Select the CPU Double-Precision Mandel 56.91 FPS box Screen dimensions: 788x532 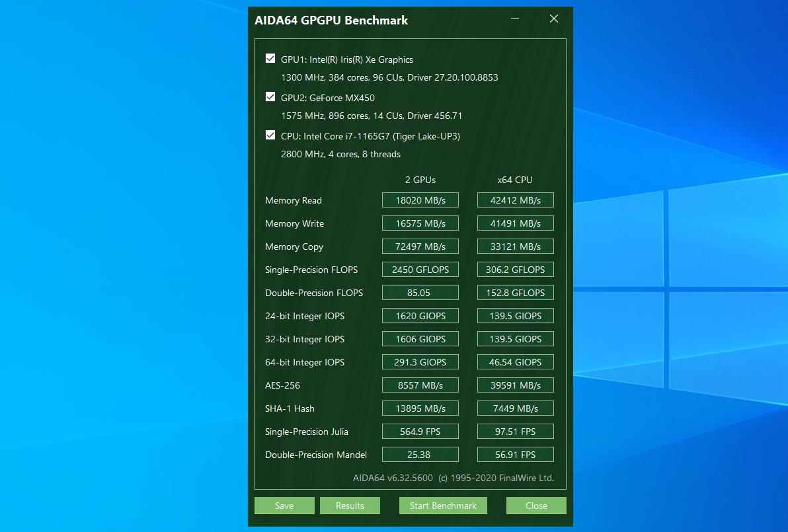tap(516, 455)
